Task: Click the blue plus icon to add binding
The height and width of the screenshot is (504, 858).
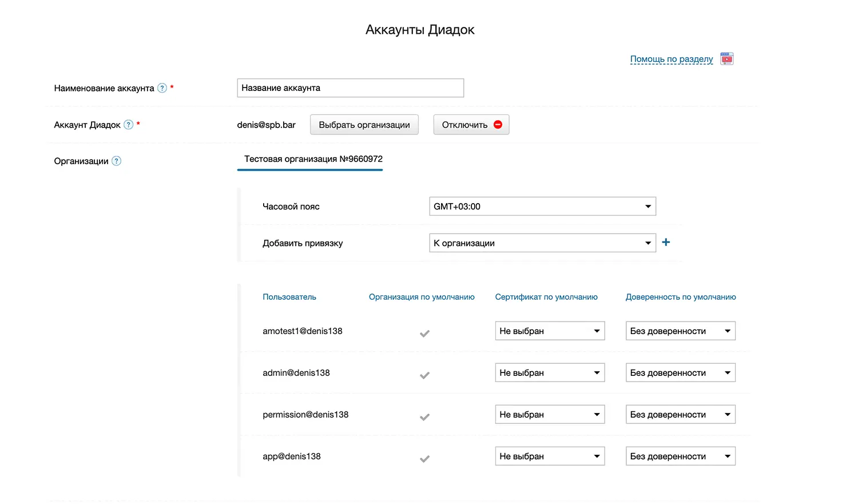Action: [666, 243]
